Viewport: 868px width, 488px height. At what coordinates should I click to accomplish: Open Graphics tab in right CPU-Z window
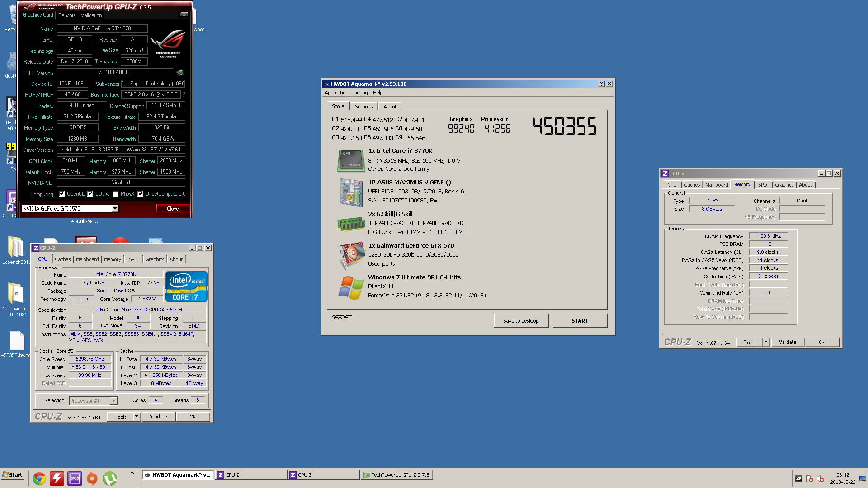pos(784,185)
